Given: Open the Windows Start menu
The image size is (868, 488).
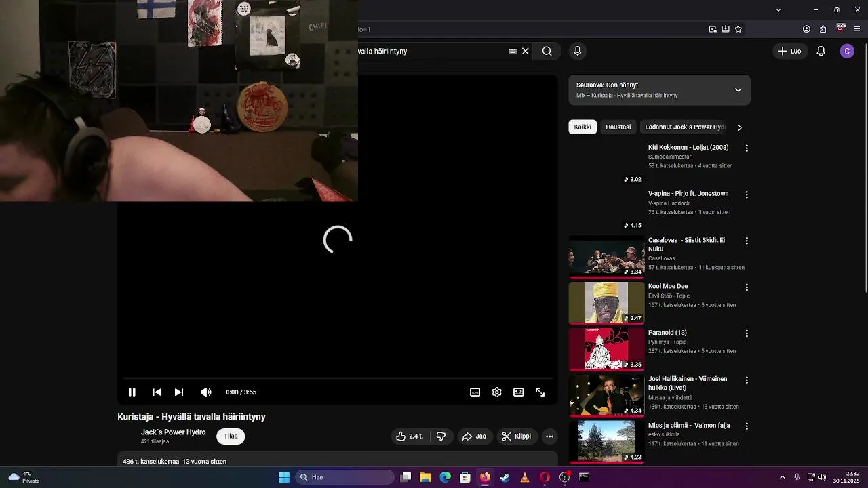Looking at the screenshot, I should coord(284,477).
